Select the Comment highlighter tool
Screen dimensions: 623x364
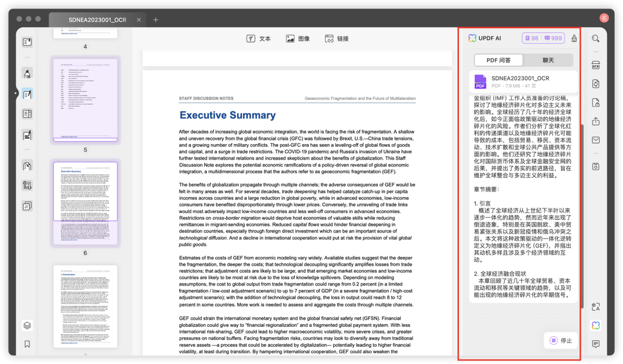(x=28, y=73)
